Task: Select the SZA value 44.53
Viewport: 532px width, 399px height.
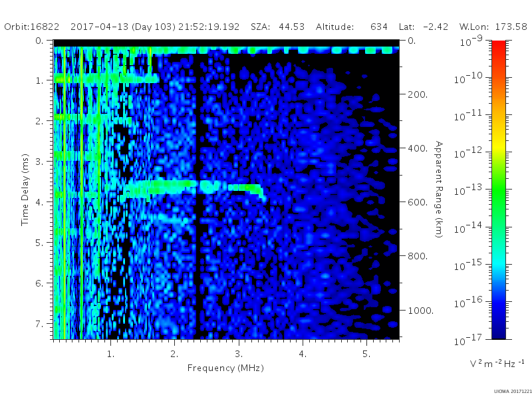Action: tap(291, 27)
